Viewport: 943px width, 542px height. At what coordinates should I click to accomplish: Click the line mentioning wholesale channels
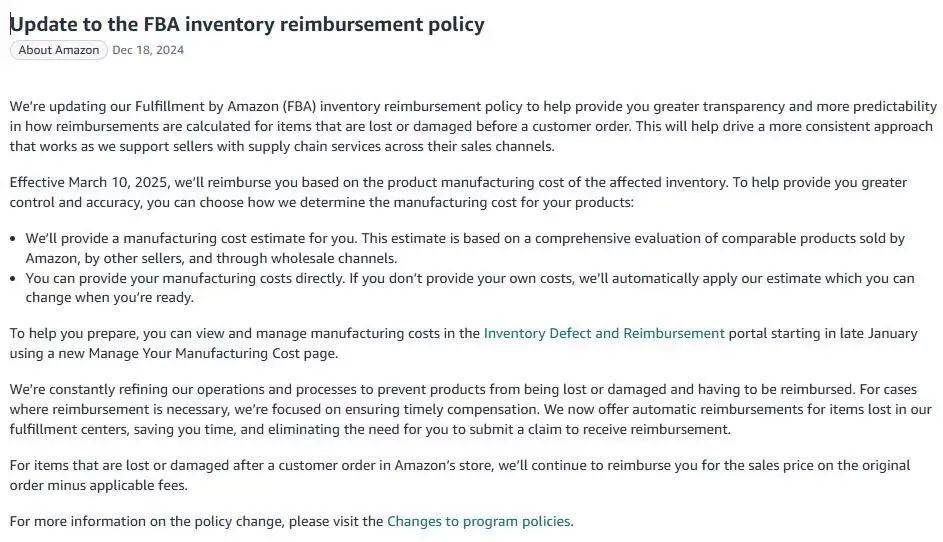pyautogui.click(x=211, y=259)
